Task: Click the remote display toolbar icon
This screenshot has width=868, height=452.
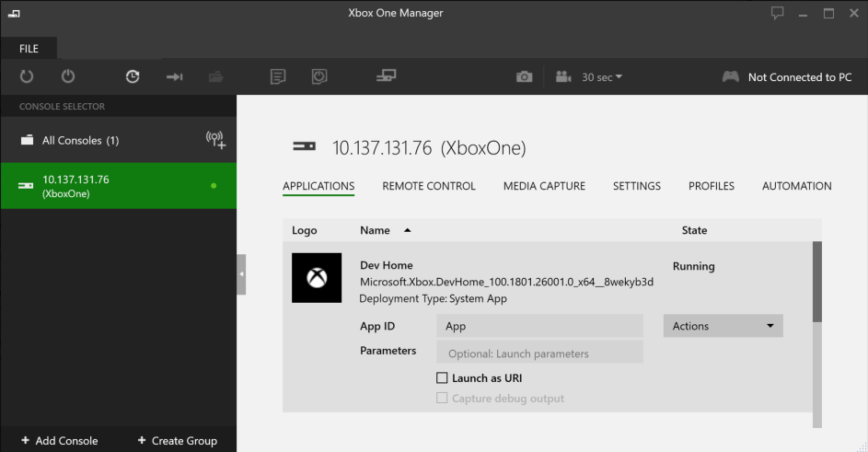Action: pyautogui.click(x=387, y=75)
